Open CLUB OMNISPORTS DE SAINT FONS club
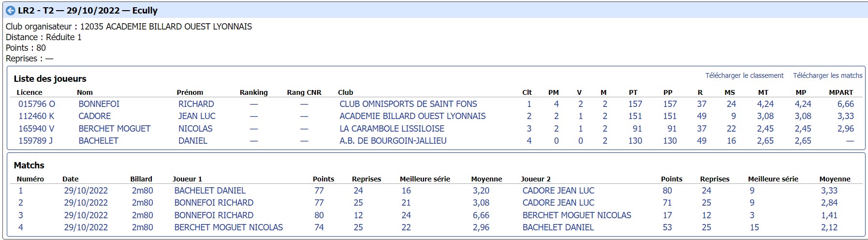 [408, 104]
